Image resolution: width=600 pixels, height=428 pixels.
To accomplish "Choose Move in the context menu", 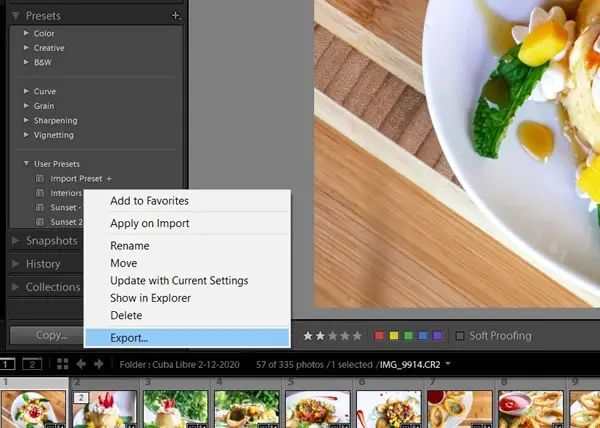I will click(x=188, y=263).
